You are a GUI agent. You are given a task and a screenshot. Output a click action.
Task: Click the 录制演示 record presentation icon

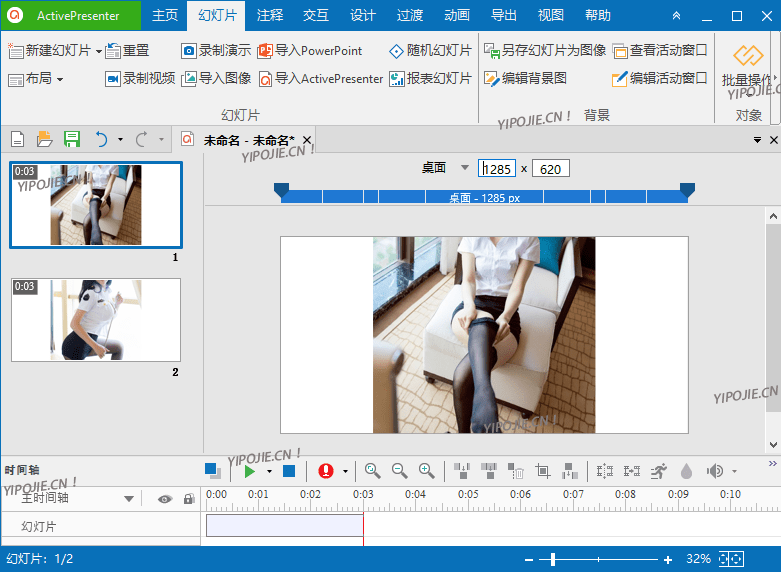(189, 51)
